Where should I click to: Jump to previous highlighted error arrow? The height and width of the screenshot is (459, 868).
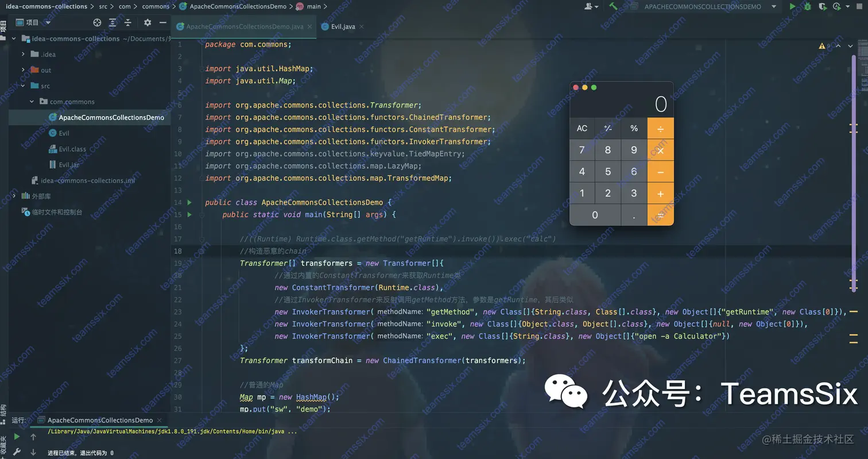pos(838,45)
